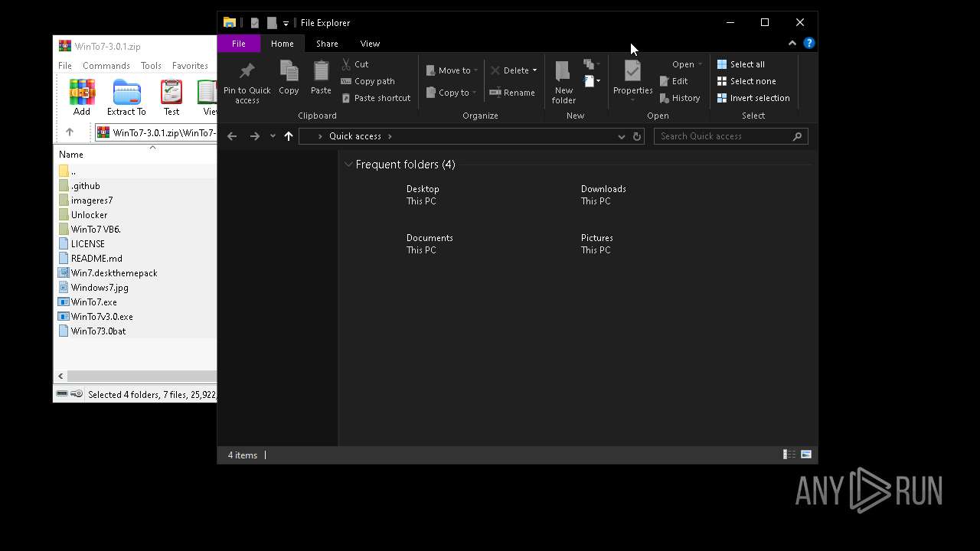The height and width of the screenshot is (551, 980).
Task: Click Invert selection in ribbon
Action: click(x=753, y=98)
